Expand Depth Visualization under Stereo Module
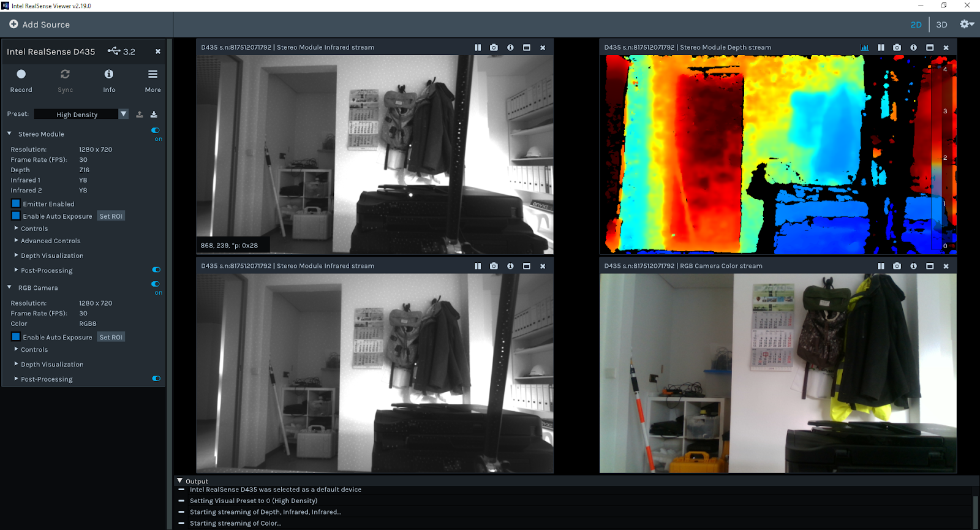The height and width of the screenshot is (530, 980). [x=52, y=256]
